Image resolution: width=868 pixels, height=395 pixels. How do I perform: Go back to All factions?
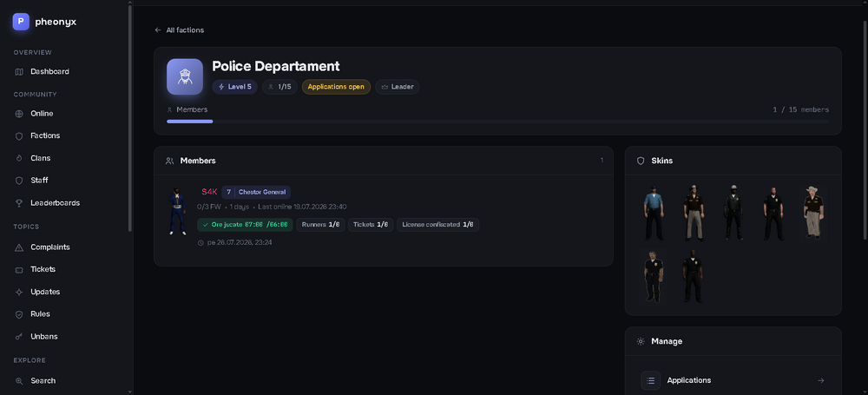179,30
